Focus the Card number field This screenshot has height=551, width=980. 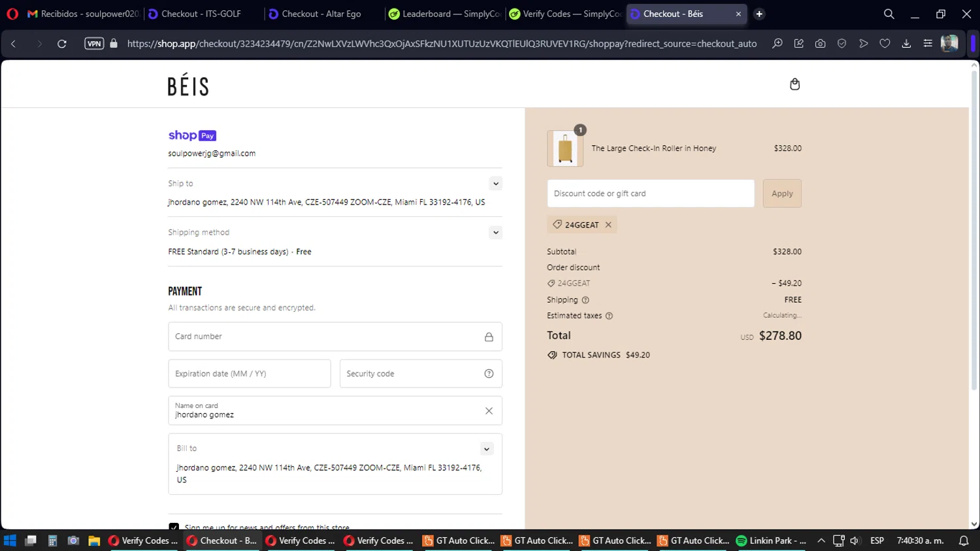click(x=335, y=337)
